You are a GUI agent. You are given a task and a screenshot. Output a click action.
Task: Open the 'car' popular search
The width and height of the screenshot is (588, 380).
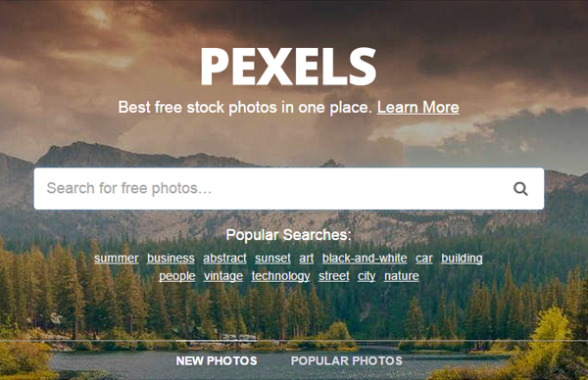pos(423,259)
